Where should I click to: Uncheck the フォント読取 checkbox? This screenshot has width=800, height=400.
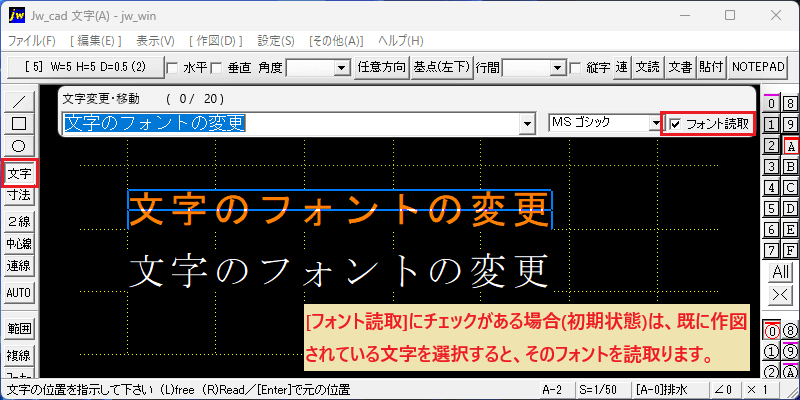click(x=676, y=124)
